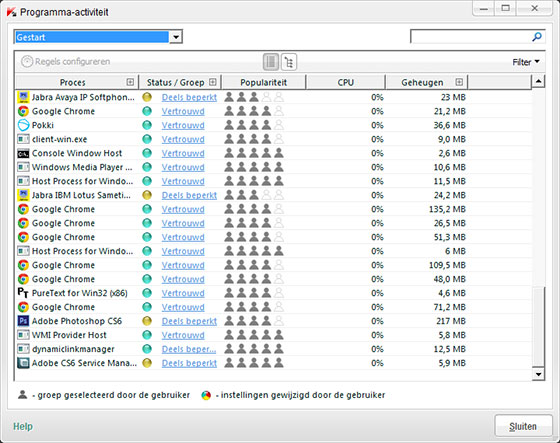This screenshot has width=560, height=443.
Task: Click the Console Window Host icon
Action: (x=23, y=153)
